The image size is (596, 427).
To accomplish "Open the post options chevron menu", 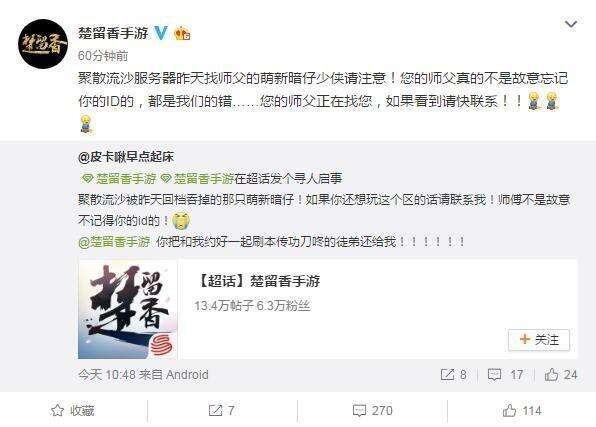I will [x=571, y=25].
